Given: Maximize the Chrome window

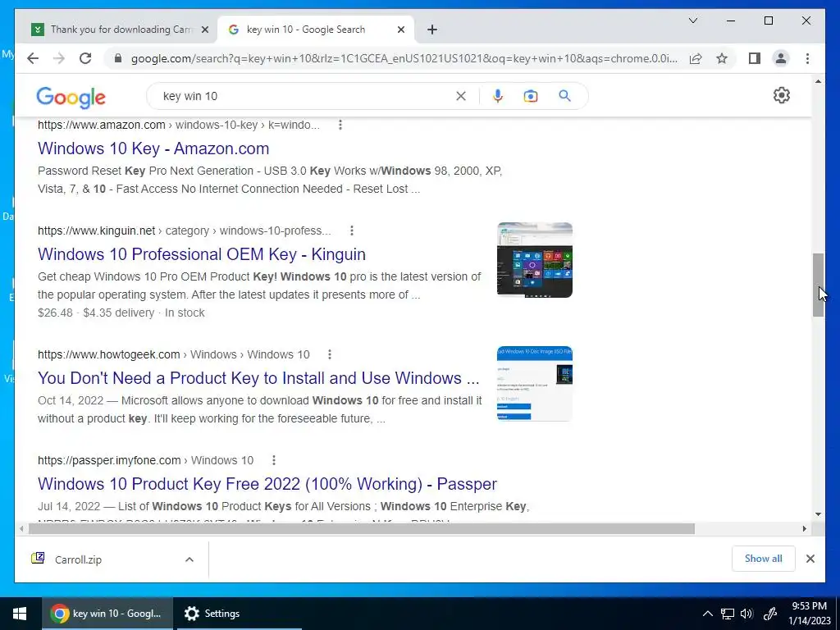Looking at the screenshot, I should (x=768, y=21).
